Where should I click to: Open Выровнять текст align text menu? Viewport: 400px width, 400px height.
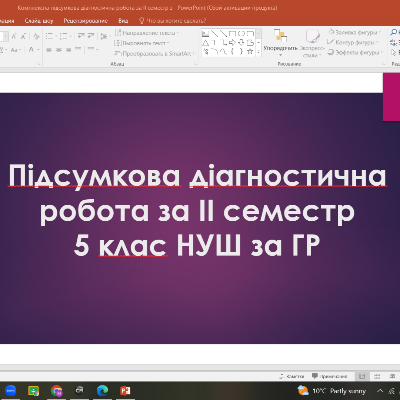[142, 43]
